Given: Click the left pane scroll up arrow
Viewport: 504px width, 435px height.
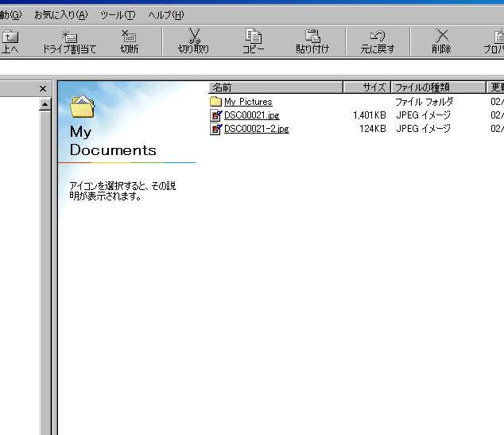Looking at the screenshot, I should [x=45, y=104].
